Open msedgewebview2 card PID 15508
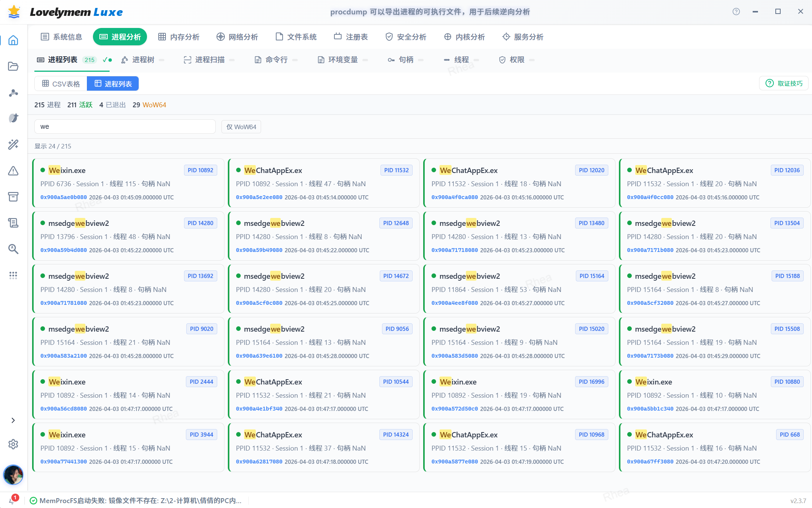This screenshot has height=508, width=812. pyautogui.click(x=715, y=342)
